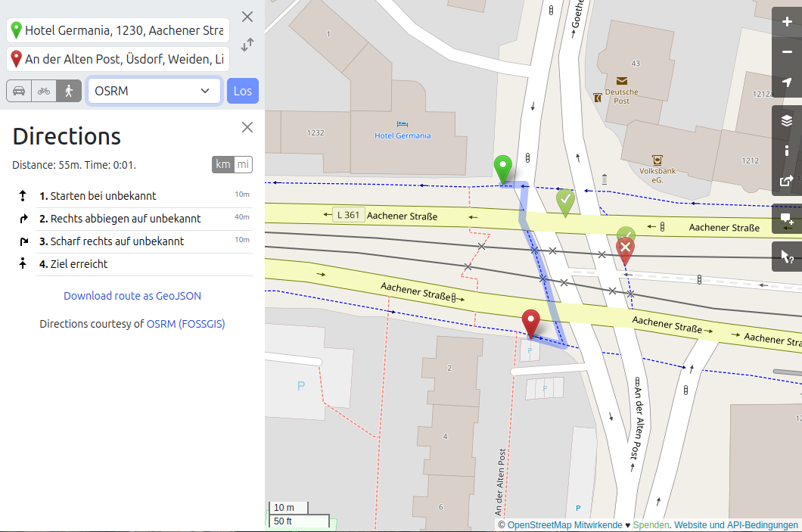Open the share map panel

tap(787, 181)
